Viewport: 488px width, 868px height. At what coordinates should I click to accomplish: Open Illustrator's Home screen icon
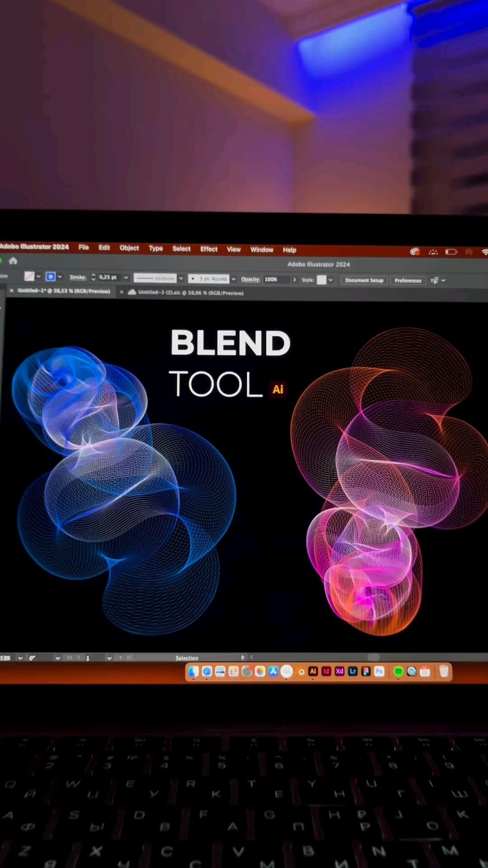[13, 261]
